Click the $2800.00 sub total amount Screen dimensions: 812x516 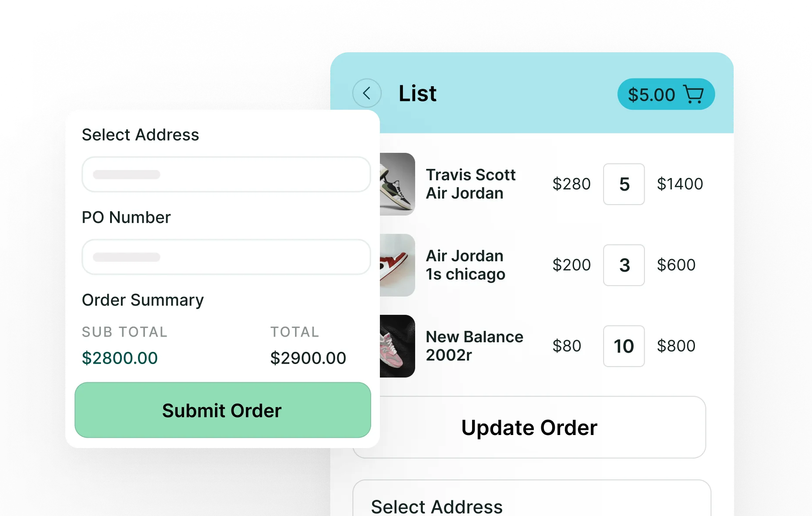pos(120,357)
